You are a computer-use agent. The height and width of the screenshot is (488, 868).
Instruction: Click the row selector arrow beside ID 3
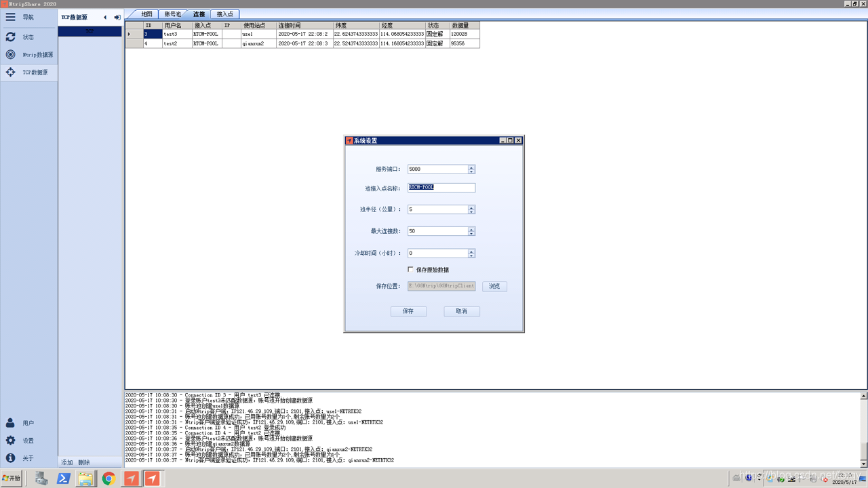[134, 34]
